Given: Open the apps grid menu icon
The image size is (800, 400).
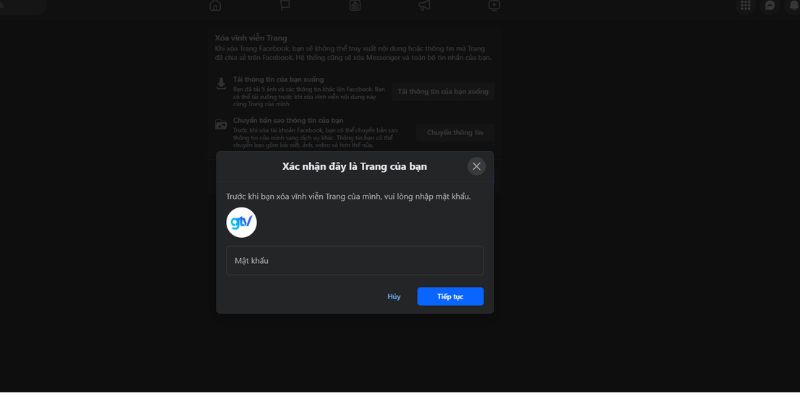Looking at the screenshot, I should pos(744,6).
